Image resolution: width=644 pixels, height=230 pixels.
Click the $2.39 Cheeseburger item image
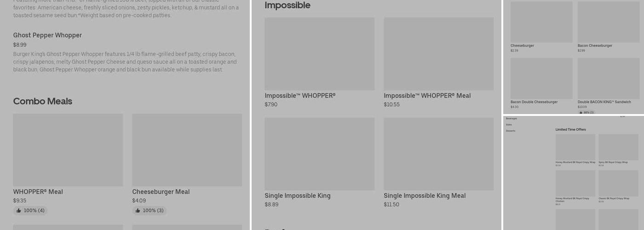541,22
